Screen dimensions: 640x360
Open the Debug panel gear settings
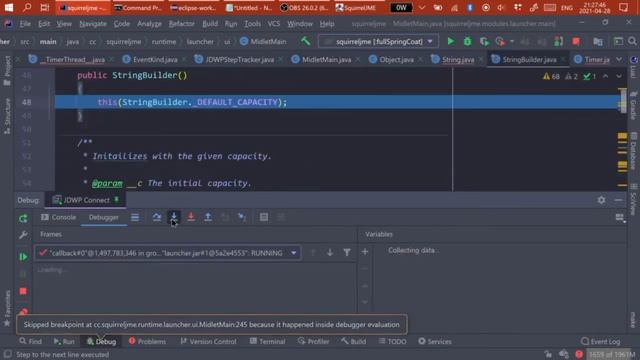coord(601,200)
